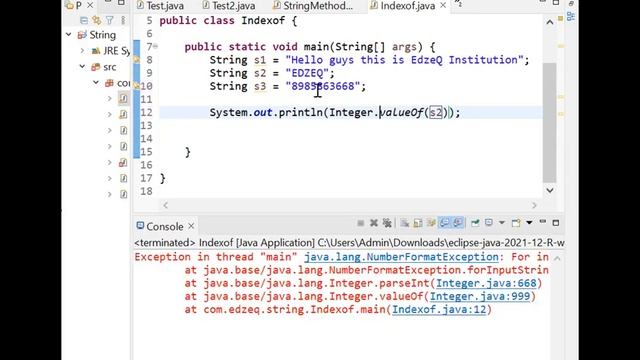640x360 pixels.
Task: Click the word println on line 12
Action: tap(300, 112)
